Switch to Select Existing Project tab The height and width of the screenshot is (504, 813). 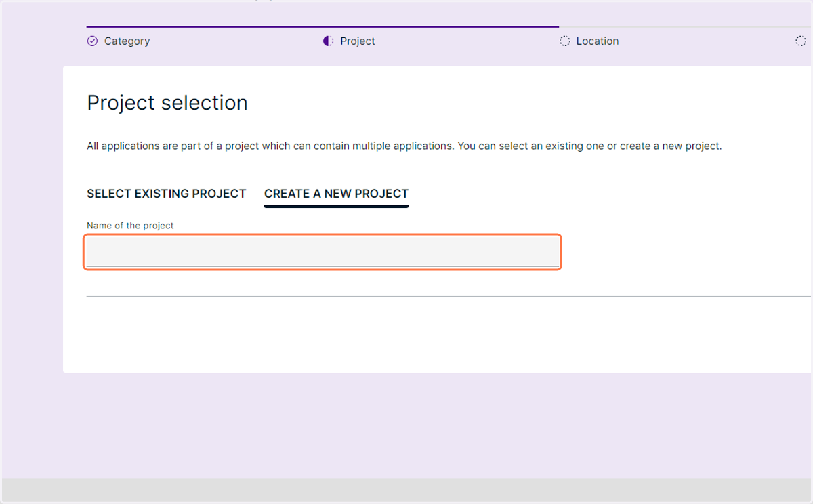tap(167, 194)
